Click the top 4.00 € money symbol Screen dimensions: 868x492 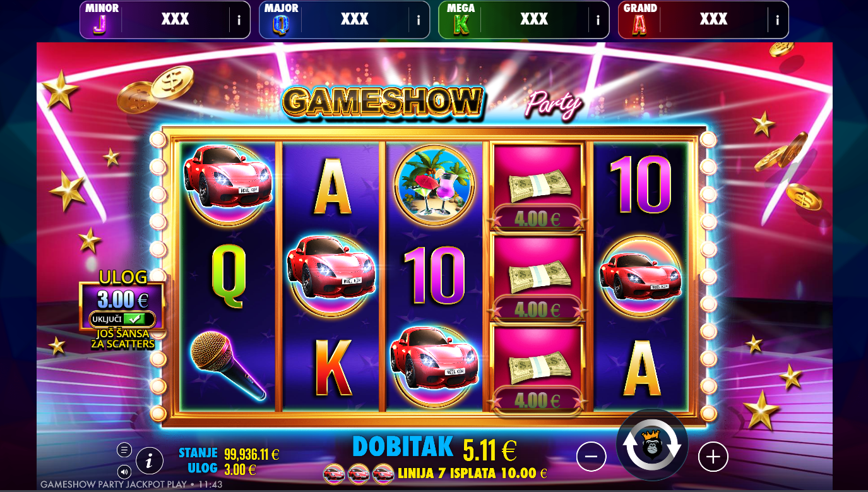pyautogui.click(x=537, y=187)
